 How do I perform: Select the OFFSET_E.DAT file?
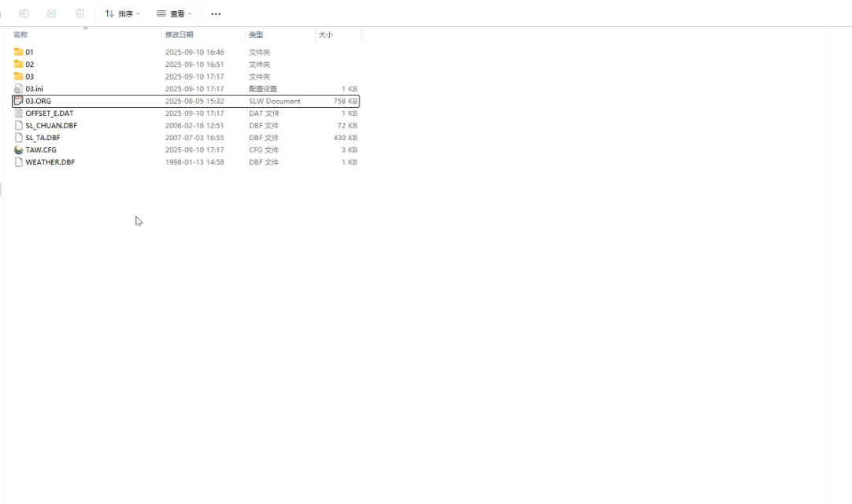click(x=49, y=113)
